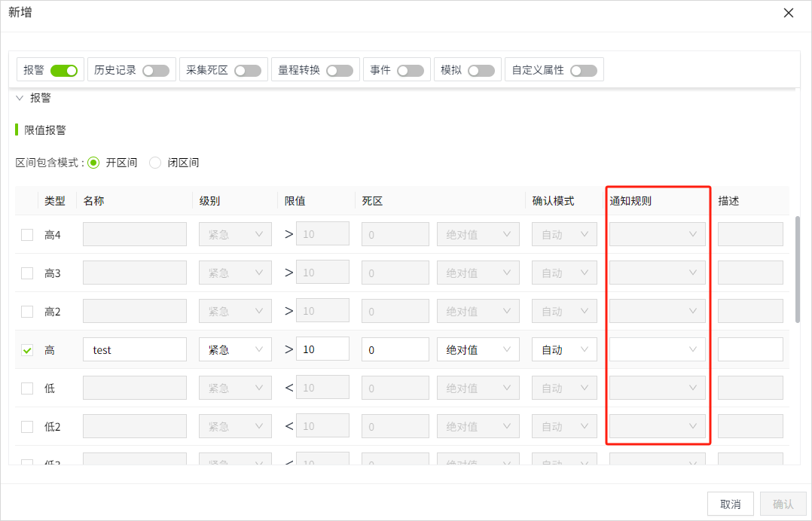
Task: Close the 新增 dialog with X icon
Action: [789, 13]
